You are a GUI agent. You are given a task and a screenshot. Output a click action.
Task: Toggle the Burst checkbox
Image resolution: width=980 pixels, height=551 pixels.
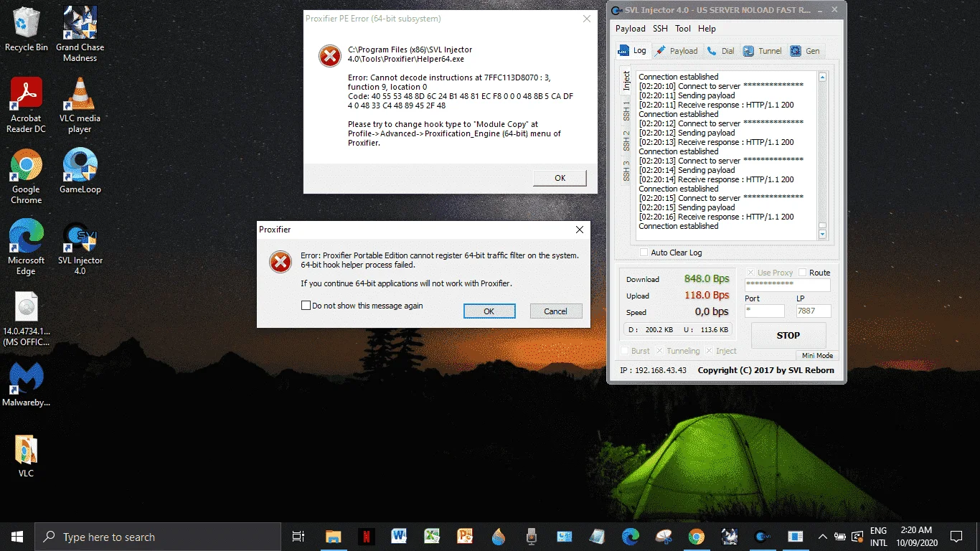[x=624, y=351]
